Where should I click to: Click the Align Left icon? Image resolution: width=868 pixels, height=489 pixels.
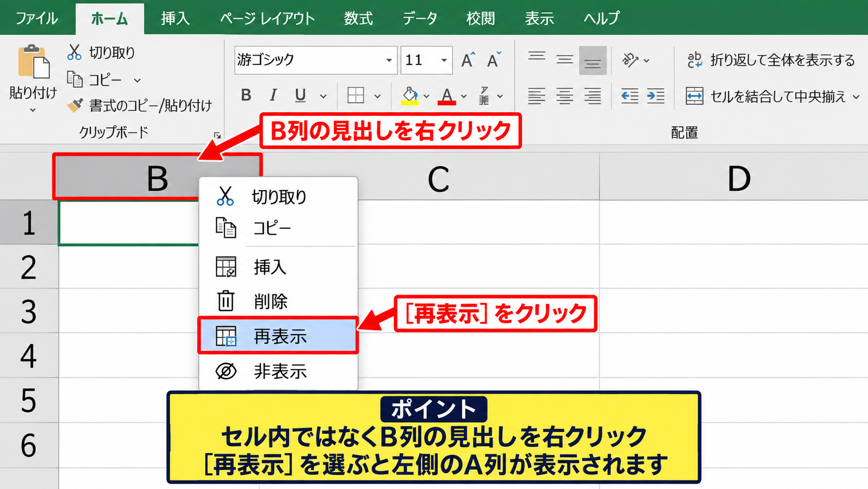coord(537,96)
